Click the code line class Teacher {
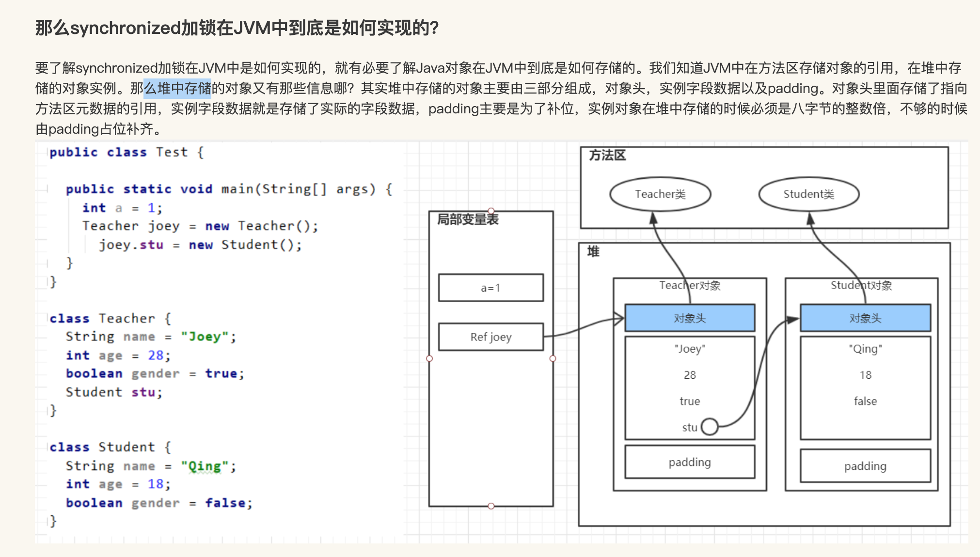The height and width of the screenshot is (557, 980). [111, 318]
